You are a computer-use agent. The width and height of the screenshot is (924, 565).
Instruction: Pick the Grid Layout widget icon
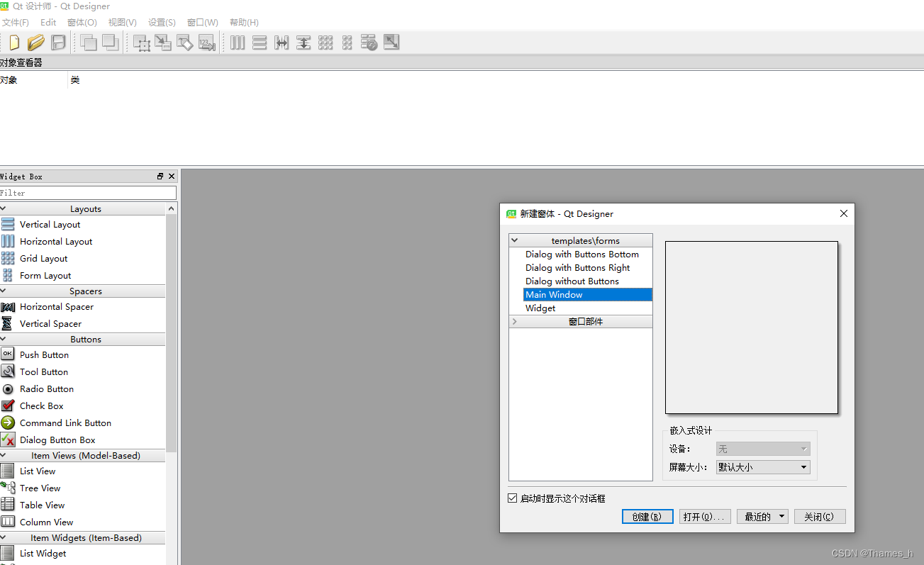[8, 258]
